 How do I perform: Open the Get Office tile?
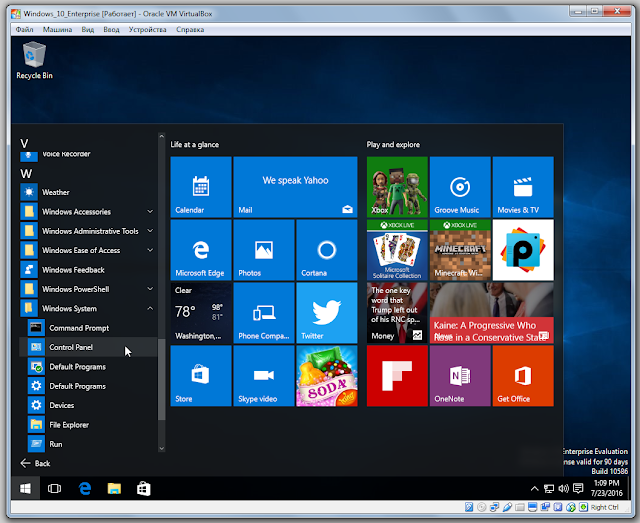tap(523, 376)
